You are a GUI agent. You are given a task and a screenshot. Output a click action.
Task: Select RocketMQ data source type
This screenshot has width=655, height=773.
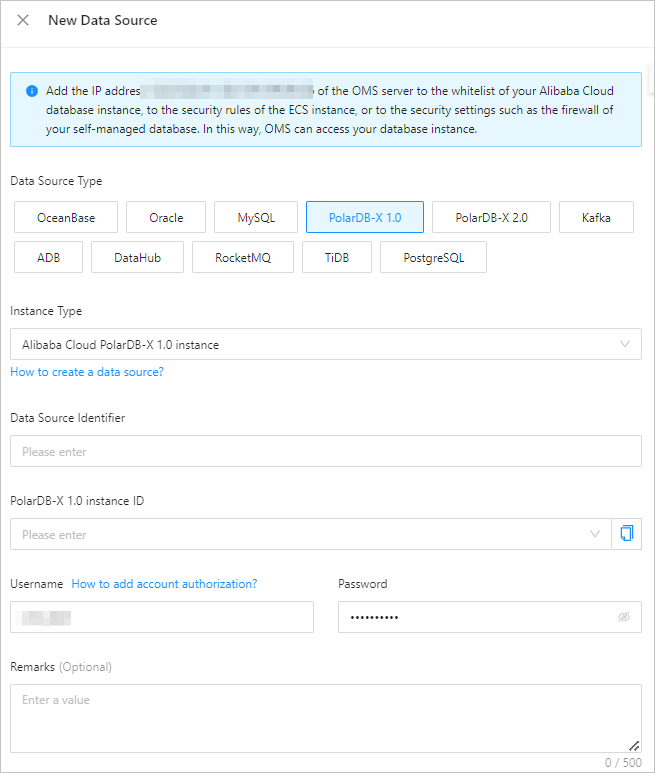point(243,257)
